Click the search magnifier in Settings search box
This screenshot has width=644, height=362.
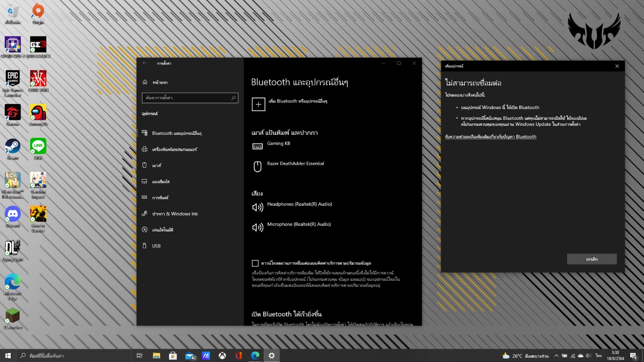tap(234, 98)
